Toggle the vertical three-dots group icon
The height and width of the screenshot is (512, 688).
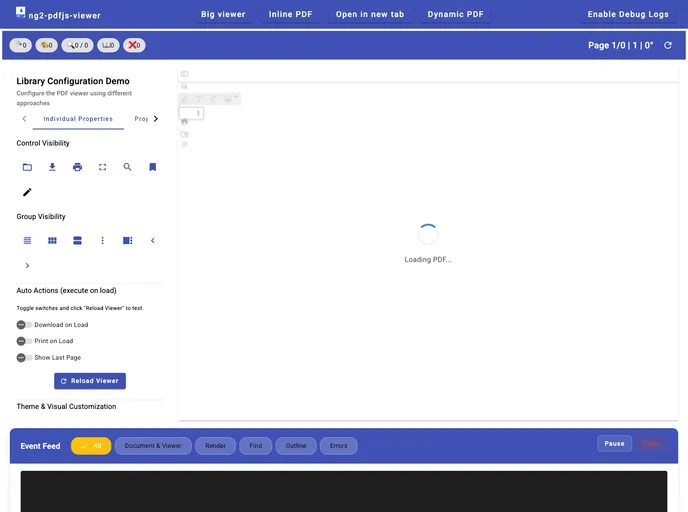click(102, 240)
